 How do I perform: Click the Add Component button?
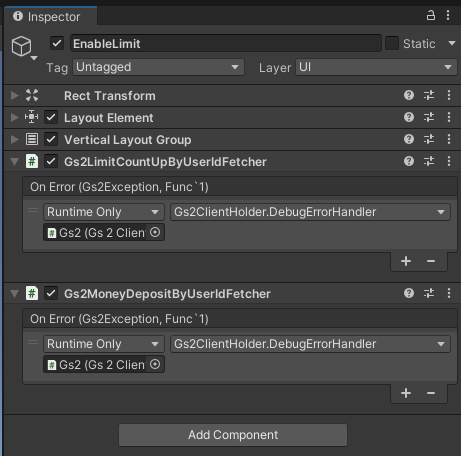coord(233,435)
